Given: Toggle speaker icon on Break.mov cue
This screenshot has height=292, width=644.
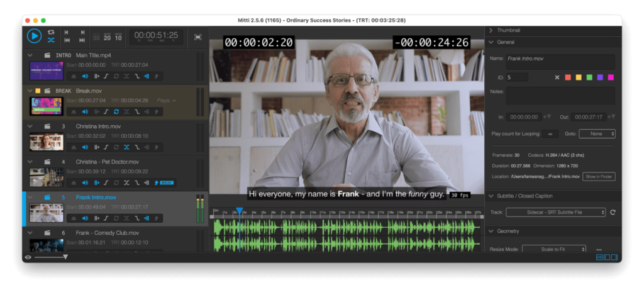Looking at the screenshot, I should point(85,111).
